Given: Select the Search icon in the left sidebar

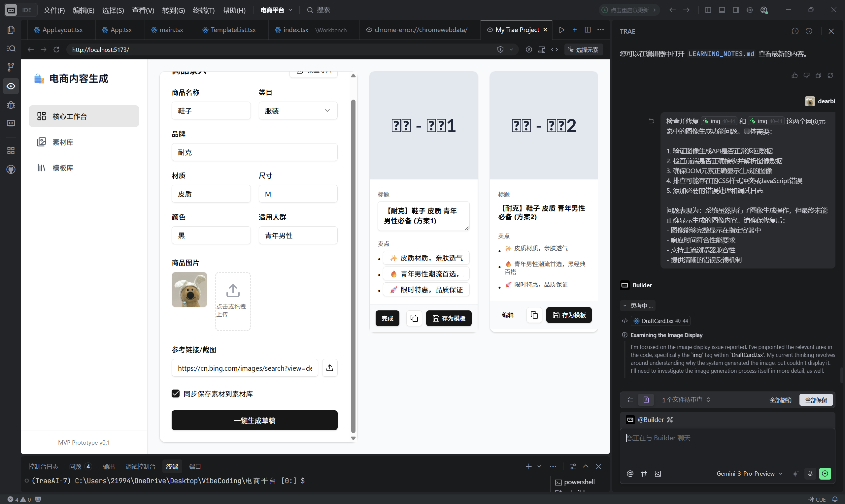Looking at the screenshot, I should click(x=11, y=48).
